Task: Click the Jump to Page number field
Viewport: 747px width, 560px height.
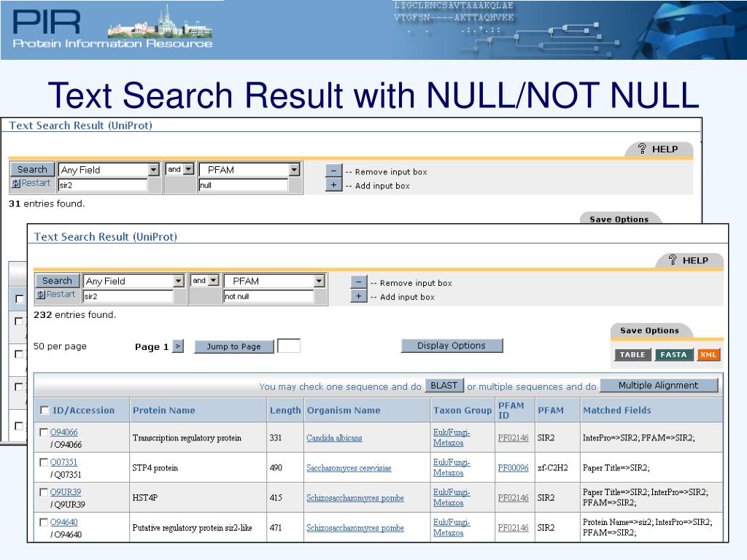Action: (x=289, y=346)
